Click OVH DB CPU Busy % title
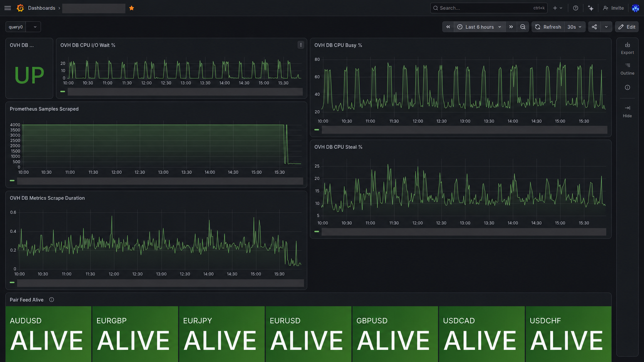This screenshot has height=362, width=644. point(338,45)
